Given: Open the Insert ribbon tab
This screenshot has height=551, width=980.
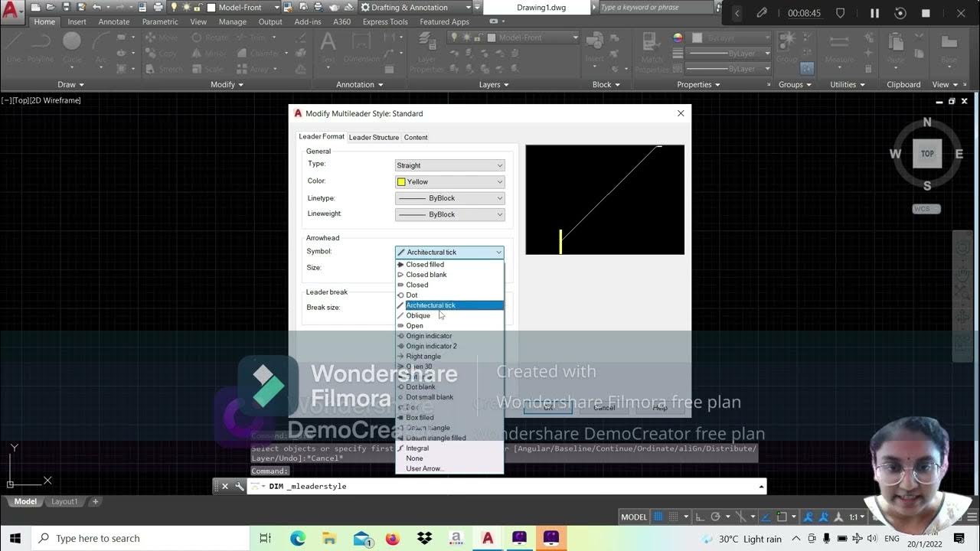Looking at the screenshot, I should click(77, 22).
